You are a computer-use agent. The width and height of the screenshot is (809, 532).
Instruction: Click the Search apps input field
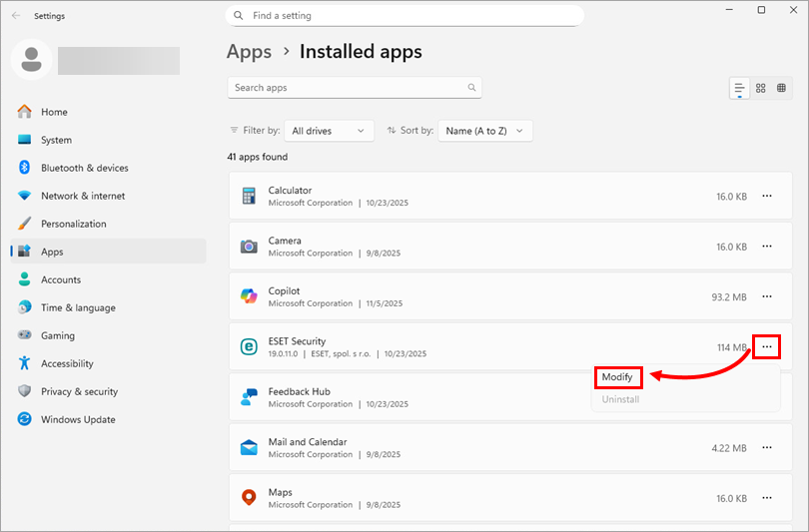pyautogui.click(x=348, y=88)
